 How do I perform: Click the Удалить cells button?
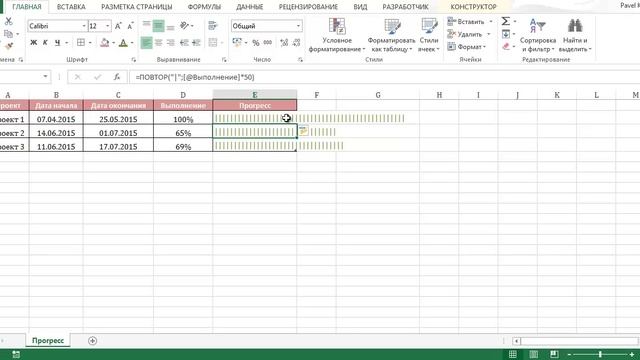tap(464, 34)
